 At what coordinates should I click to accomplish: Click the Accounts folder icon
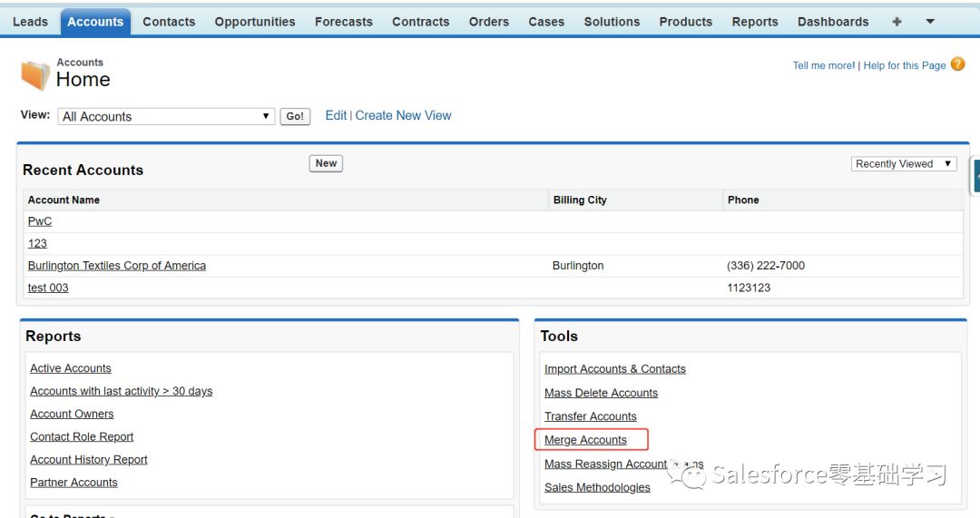pyautogui.click(x=35, y=75)
